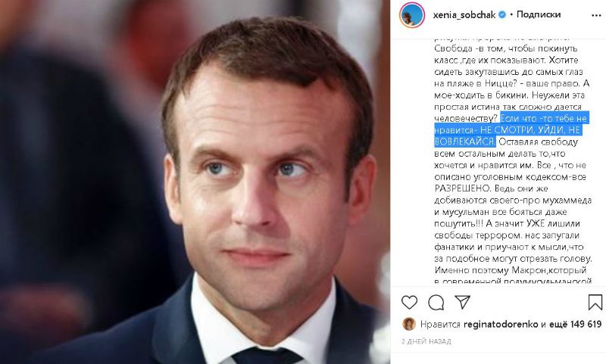Click the caption line starting Именно поэтому Макрон
The width and height of the screenshot is (606, 364).
pyautogui.click(x=511, y=270)
